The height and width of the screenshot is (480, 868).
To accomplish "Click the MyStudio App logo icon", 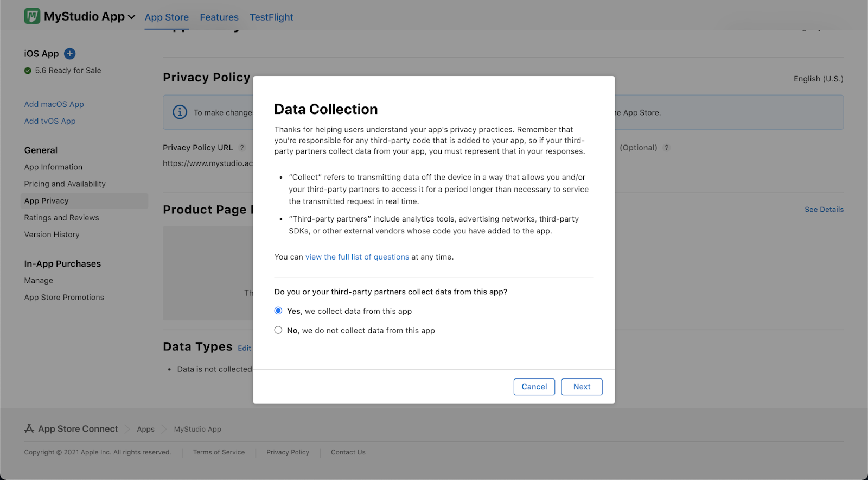I will coord(33,16).
